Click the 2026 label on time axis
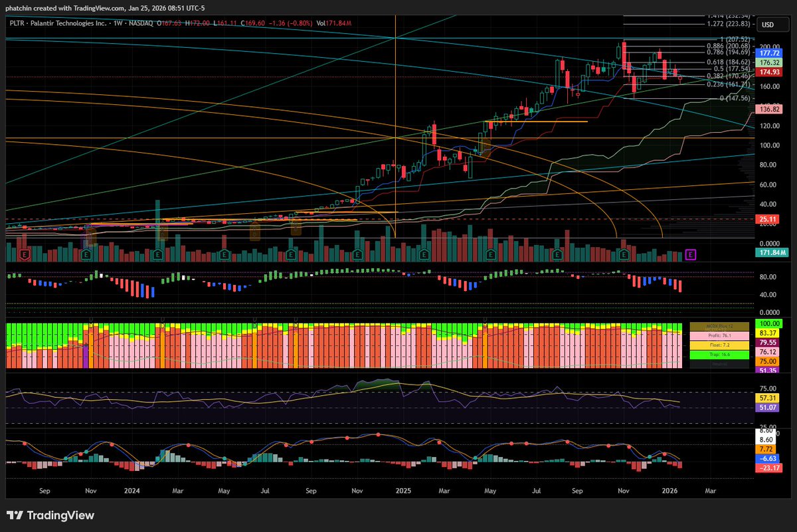 point(669,491)
